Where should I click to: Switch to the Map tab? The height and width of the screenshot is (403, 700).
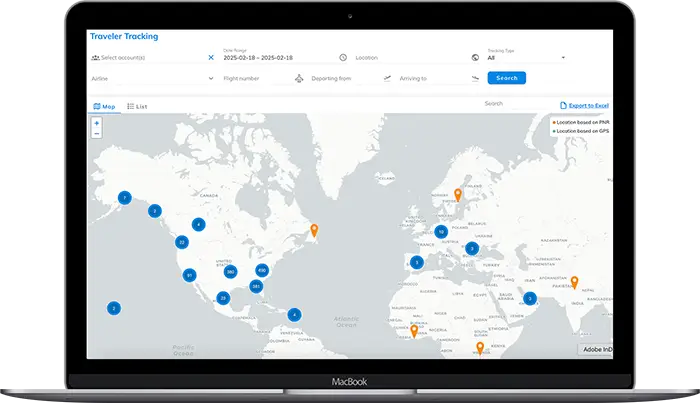104,107
